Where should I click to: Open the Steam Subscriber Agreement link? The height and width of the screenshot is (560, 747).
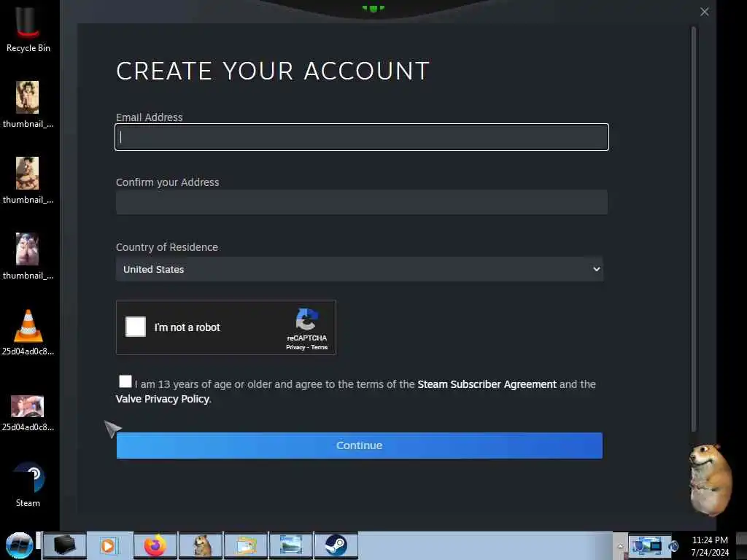coord(487,384)
